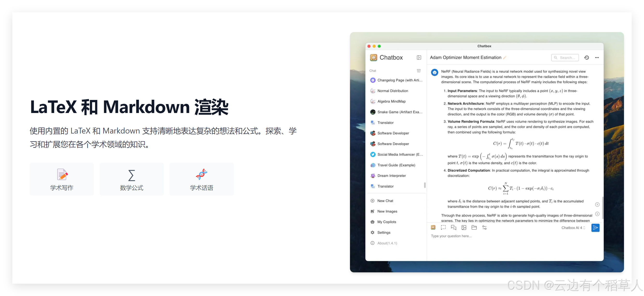Click the Changelog Page chat avatar icon

click(372, 80)
